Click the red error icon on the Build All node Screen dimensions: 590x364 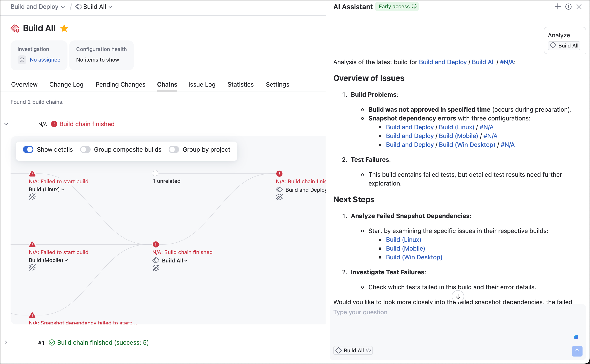tap(156, 244)
